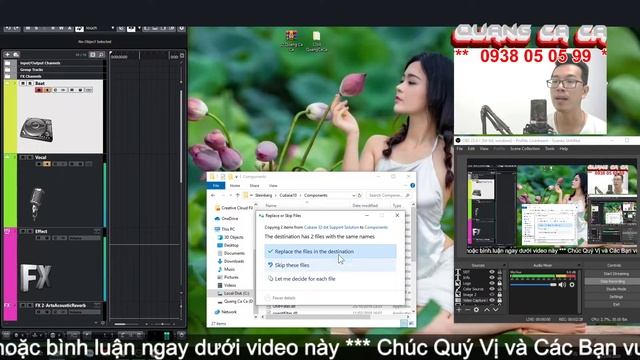This screenshot has width=640, height=360.
Task: Open the AQuang Ca Ca desktop shortcut
Action: click(x=291, y=41)
